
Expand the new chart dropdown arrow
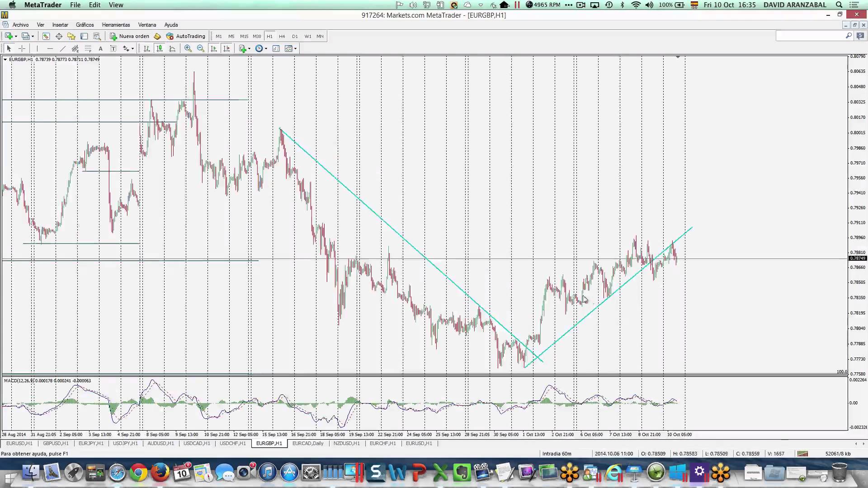[16, 36]
